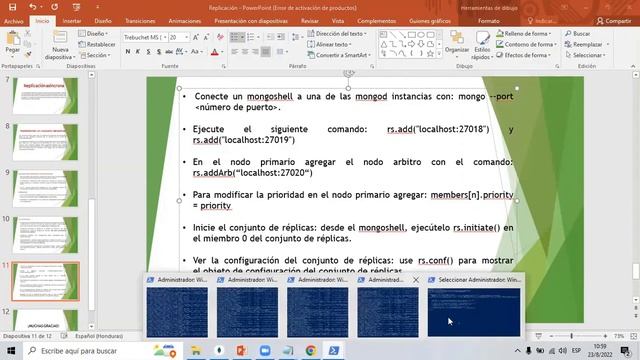Viewport: 640px width, 360px height.
Task: Open the Organizar arrange menu
Action: [457, 44]
